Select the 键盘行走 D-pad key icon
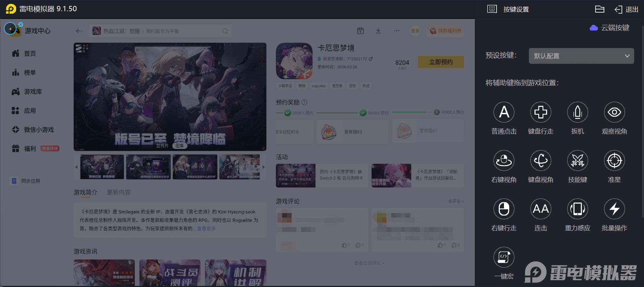644x287 pixels. (x=541, y=112)
